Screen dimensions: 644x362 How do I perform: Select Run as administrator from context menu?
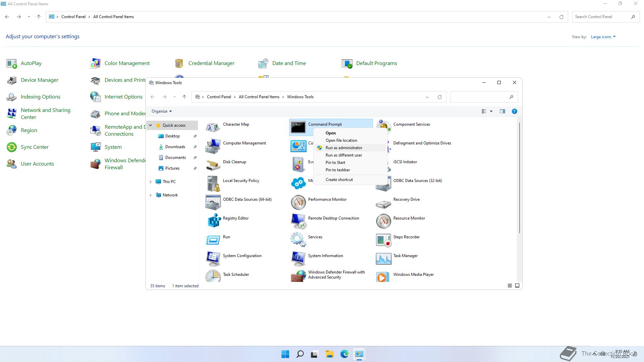click(350, 148)
